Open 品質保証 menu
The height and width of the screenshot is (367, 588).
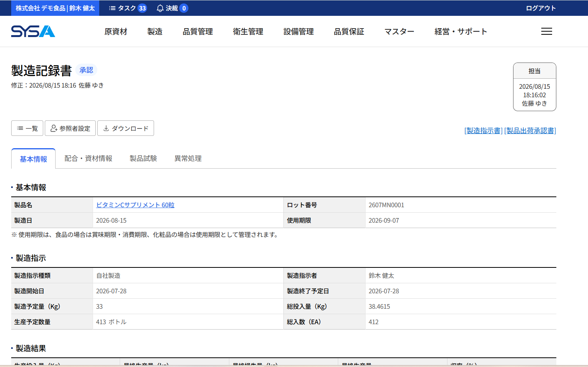pos(349,32)
